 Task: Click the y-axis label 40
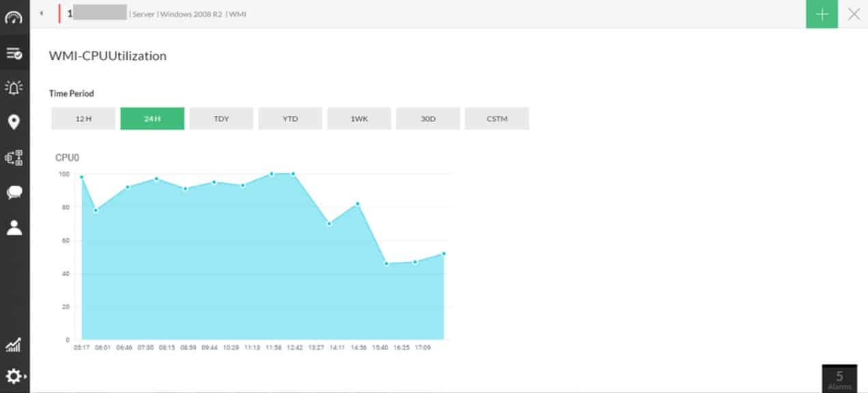click(x=66, y=274)
